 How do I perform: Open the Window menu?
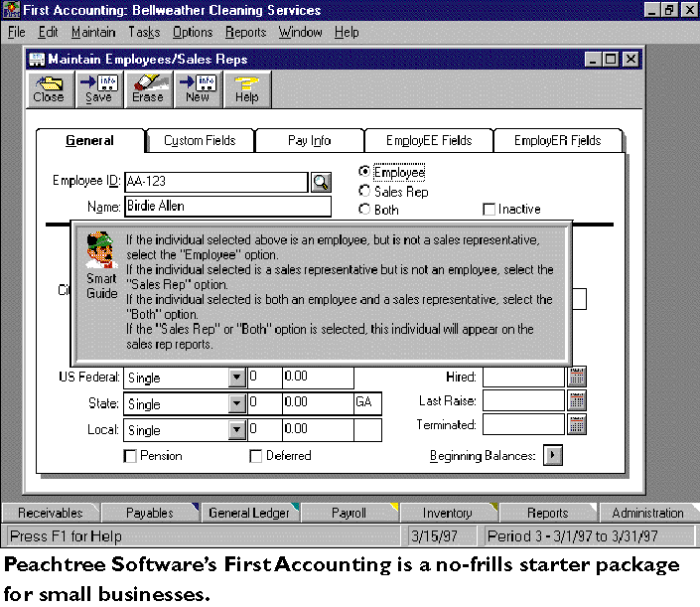click(300, 32)
